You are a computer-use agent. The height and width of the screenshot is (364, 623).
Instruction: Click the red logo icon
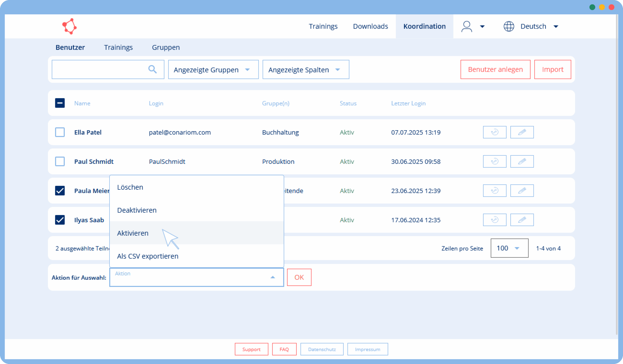click(x=69, y=26)
